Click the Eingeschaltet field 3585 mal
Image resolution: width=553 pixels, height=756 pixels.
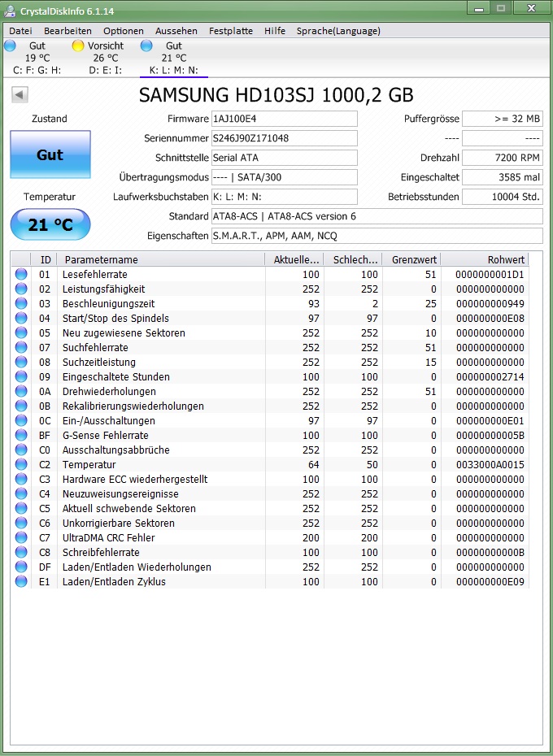[503, 177]
